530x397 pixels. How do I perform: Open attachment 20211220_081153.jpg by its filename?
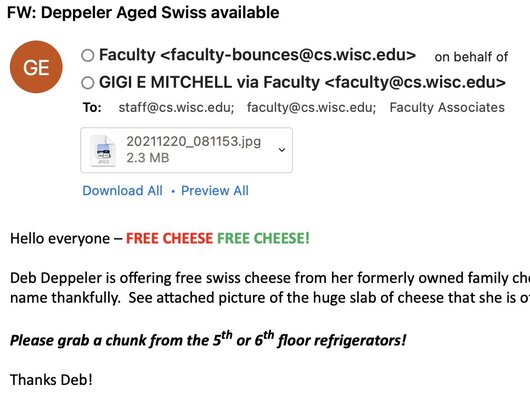[194, 142]
